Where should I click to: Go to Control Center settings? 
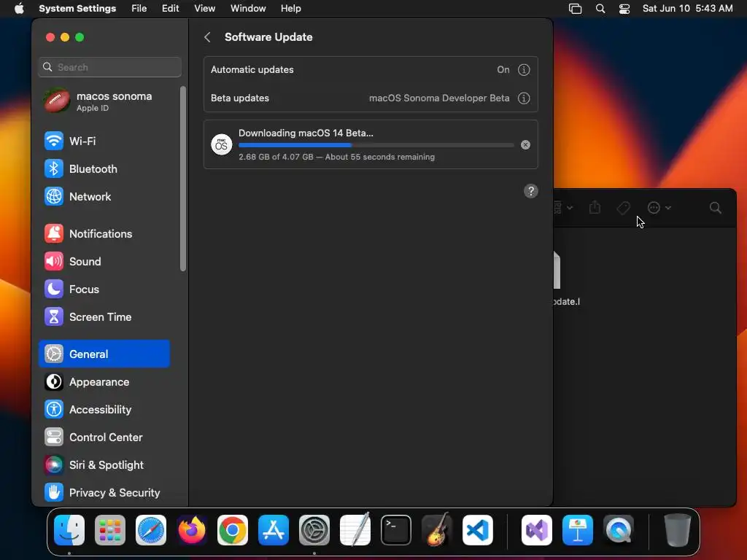(104, 437)
